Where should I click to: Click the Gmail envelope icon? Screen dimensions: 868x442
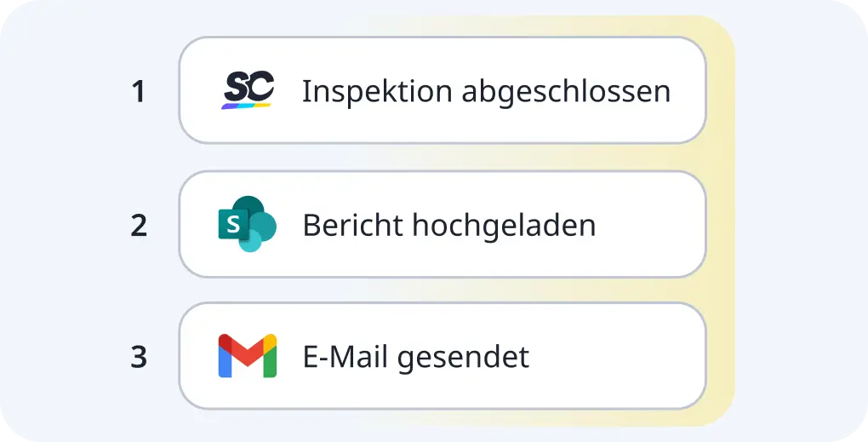248,356
